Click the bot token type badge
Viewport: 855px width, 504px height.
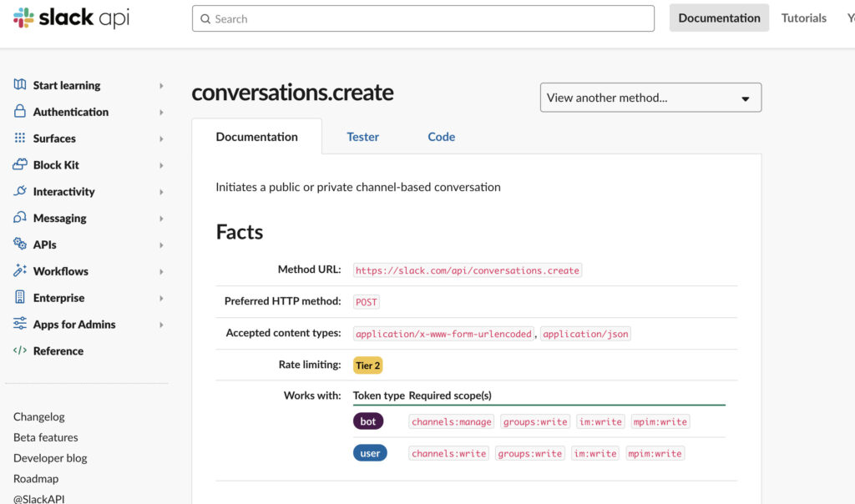point(368,421)
